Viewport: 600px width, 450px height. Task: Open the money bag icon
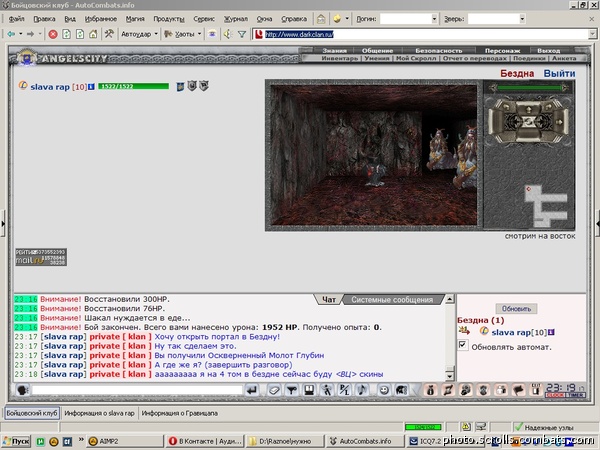tap(430, 390)
